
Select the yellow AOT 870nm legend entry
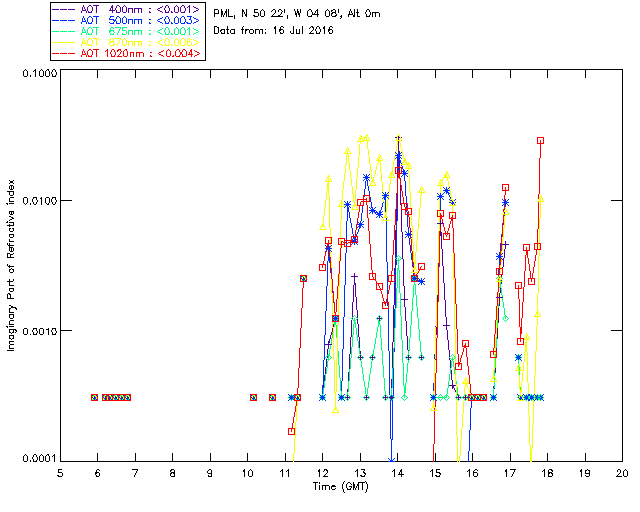(x=128, y=42)
